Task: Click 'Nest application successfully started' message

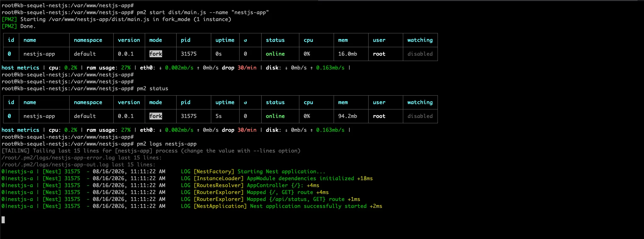Action: [x=308, y=206]
